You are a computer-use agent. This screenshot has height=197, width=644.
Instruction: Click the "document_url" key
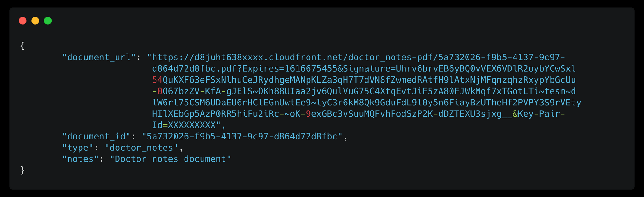click(x=99, y=58)
